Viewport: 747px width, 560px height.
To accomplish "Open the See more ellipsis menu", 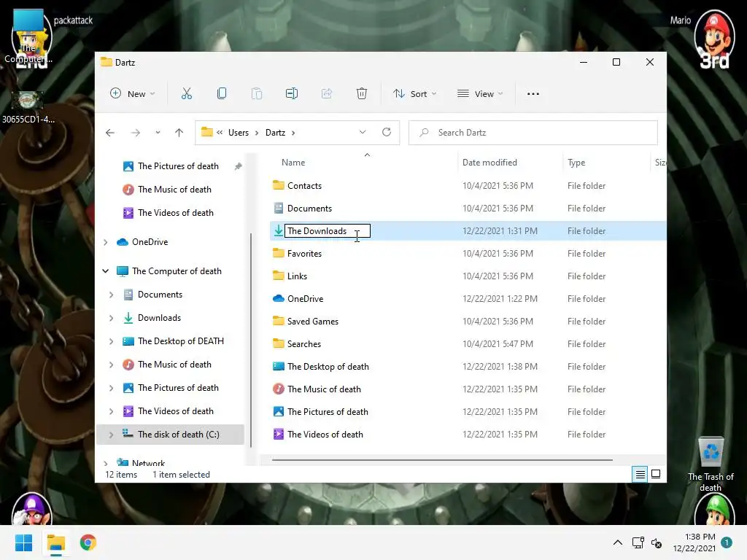I will pos(533,94).
